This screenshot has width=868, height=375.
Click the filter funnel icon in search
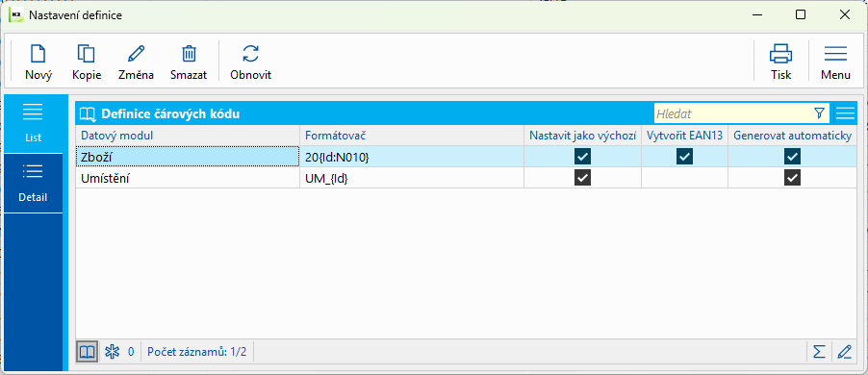coord(819,113)
